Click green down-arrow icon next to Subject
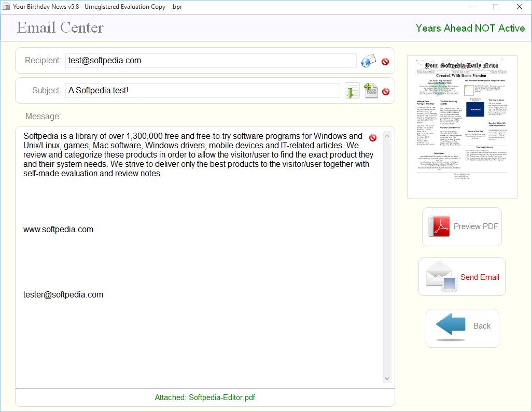Image resolution: width=532 pixels, height=412 pixels. (x=352, y=91)
